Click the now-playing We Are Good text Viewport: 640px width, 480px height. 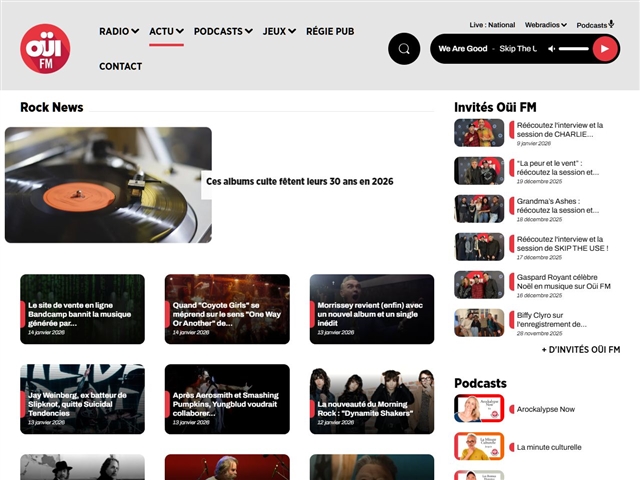[463, 49]
